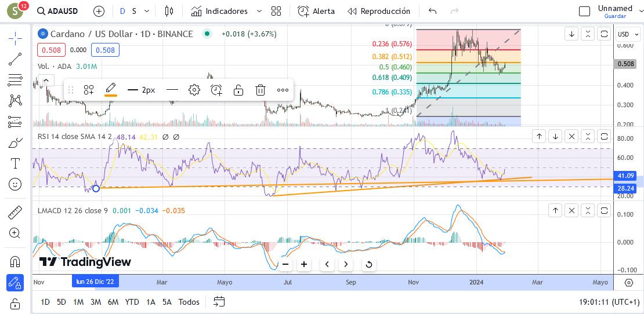Click the blue 0.508 buy price box
The width and height of the screenshot is (644, 314).
pyautogui.click(x=105, y=50)
